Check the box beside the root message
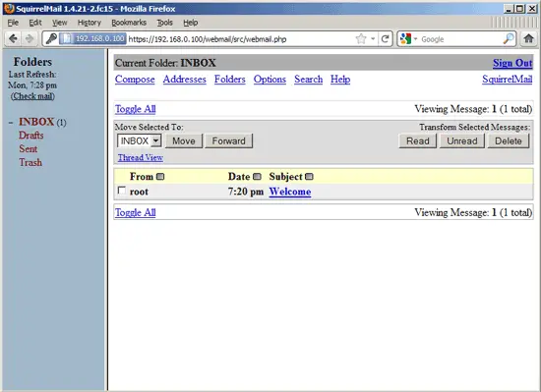This screenshot has width=541, height=392. point(121,191)
